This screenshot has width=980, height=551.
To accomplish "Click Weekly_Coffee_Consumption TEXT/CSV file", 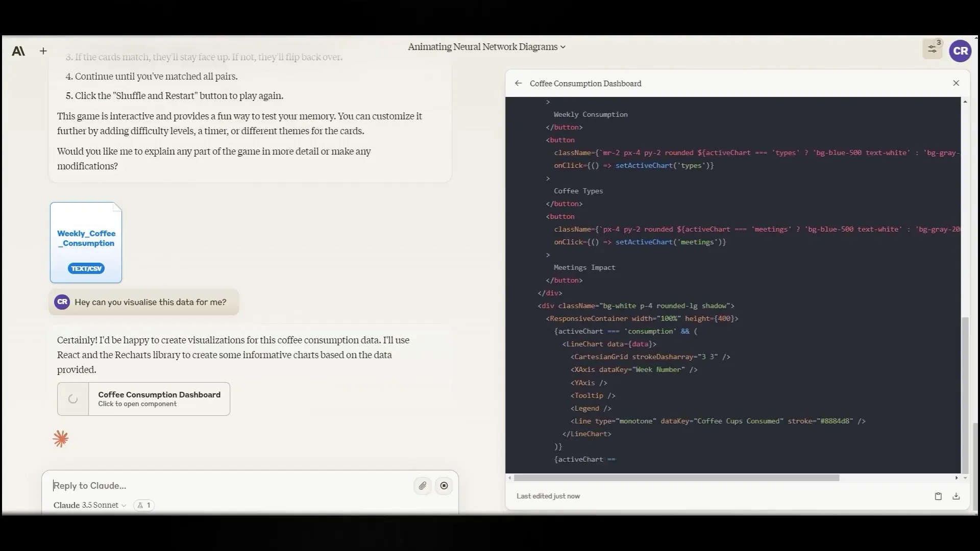I will click(85, 242).
